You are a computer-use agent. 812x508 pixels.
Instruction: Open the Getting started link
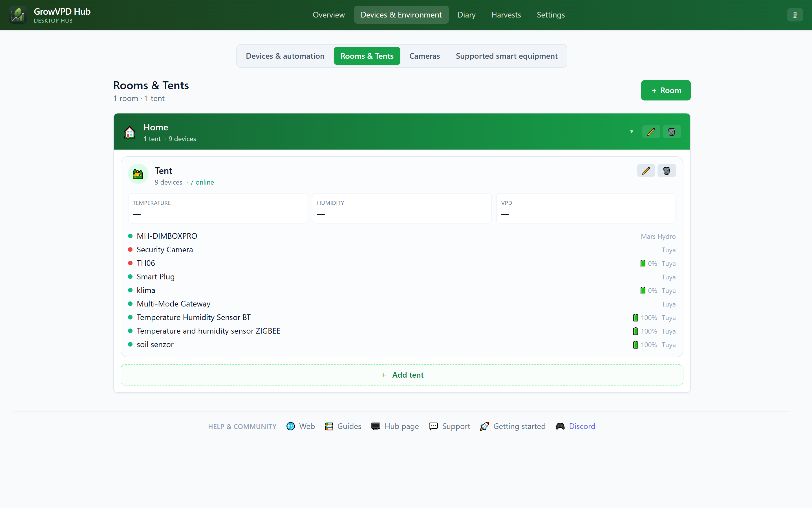click(519, 426)
